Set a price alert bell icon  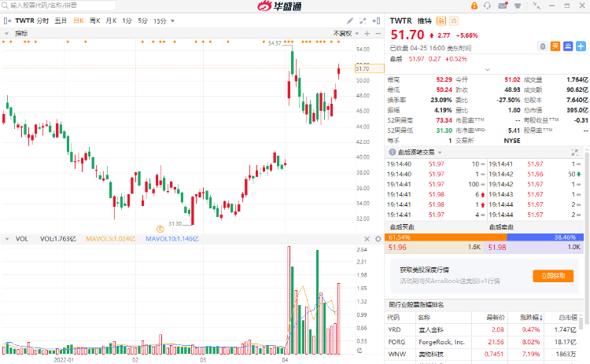click(542, 46)
